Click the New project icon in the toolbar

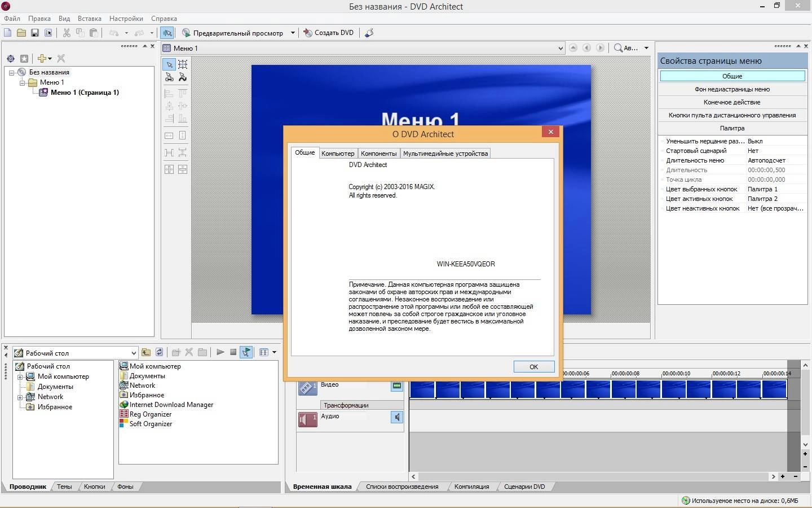click(x=7, y=33)
